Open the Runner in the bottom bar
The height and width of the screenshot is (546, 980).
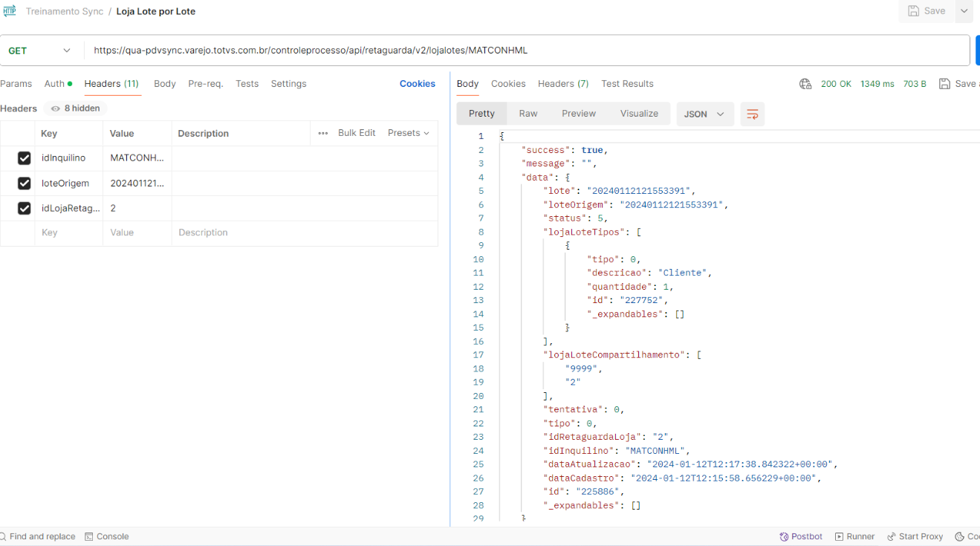[854, 536]
